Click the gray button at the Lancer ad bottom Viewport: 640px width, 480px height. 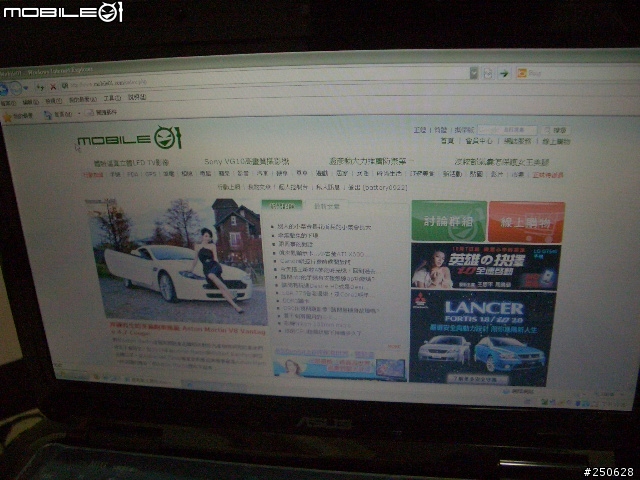click(480, 379)
